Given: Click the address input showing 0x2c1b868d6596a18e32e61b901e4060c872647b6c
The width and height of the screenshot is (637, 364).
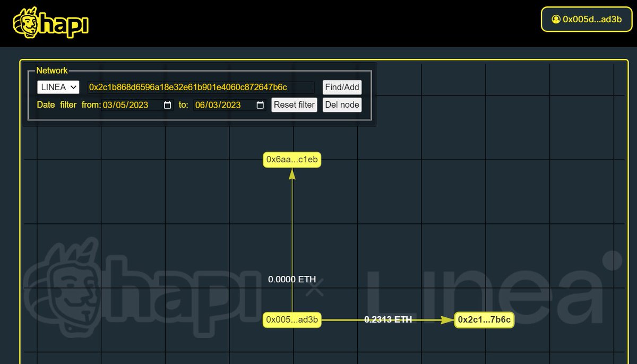Looking at the screenshot, I should coord(200,87).
